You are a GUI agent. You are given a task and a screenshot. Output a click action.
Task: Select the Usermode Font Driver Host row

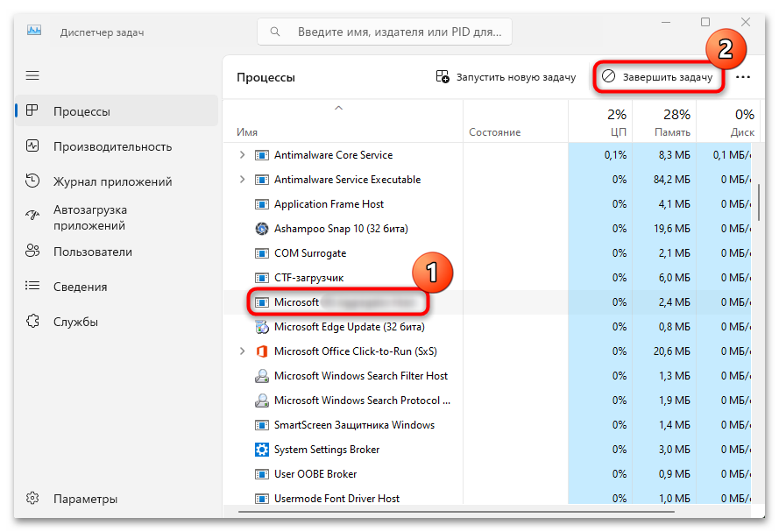[x=487, y=498]
